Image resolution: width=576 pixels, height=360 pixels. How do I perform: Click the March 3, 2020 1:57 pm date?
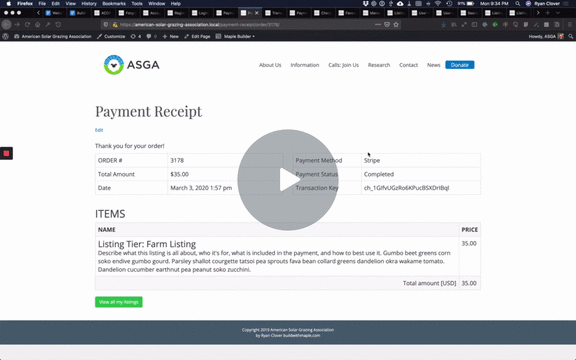201,188
